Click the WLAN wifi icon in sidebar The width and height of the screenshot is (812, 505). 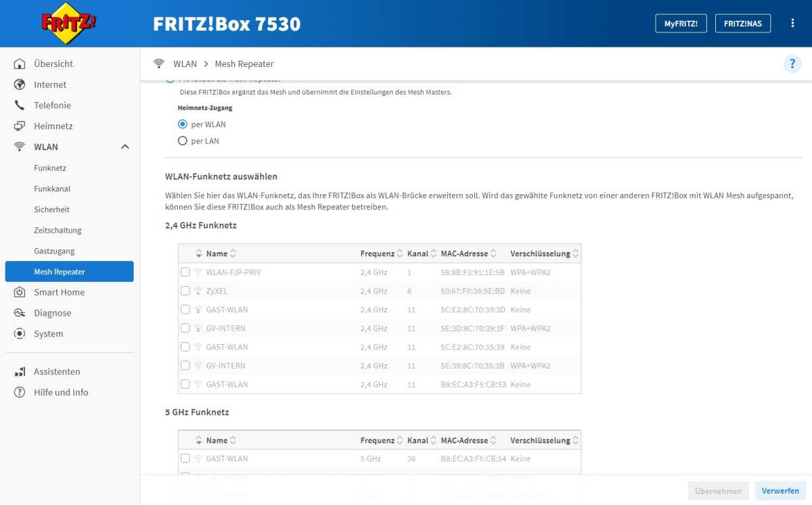pos(20,147)
